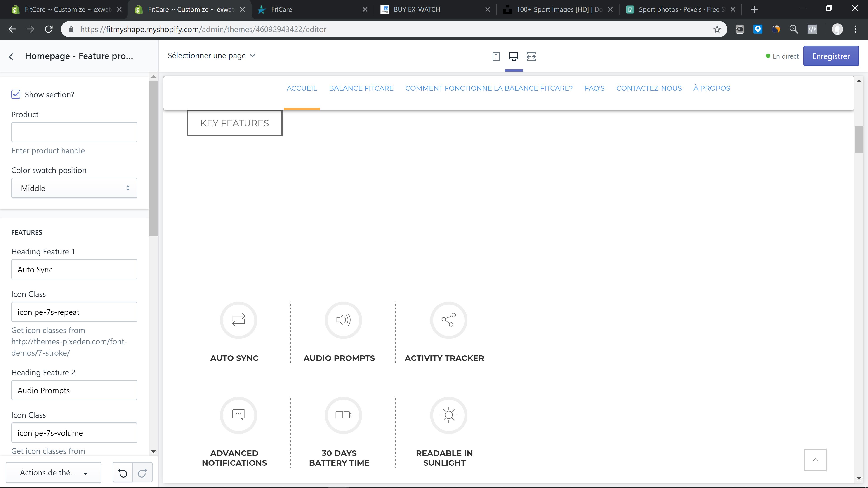868x488 pixels.
Task: Open the user profile avatar
Action: 837,29
